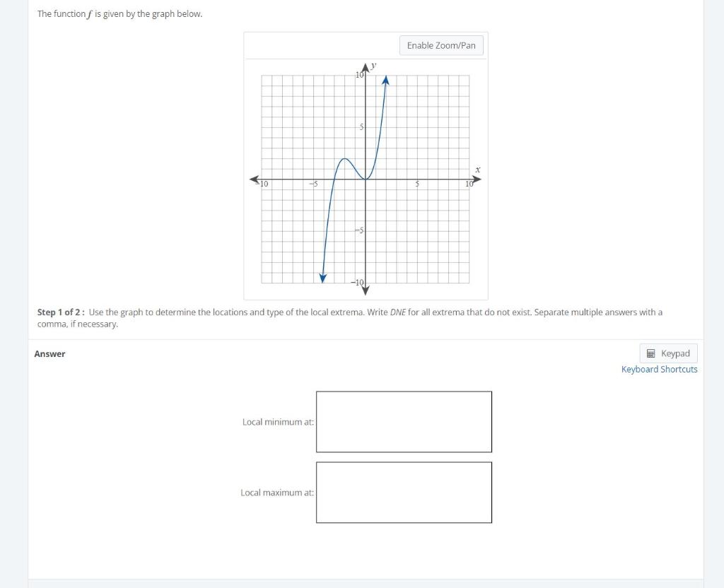Click the Answer section header

click(x=49, y=353)
